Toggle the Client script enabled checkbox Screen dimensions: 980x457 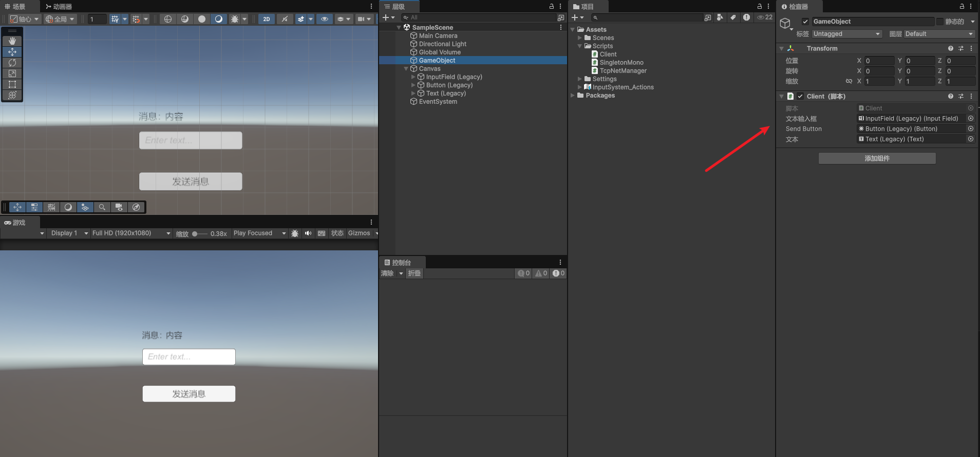[x=800, y=96]
